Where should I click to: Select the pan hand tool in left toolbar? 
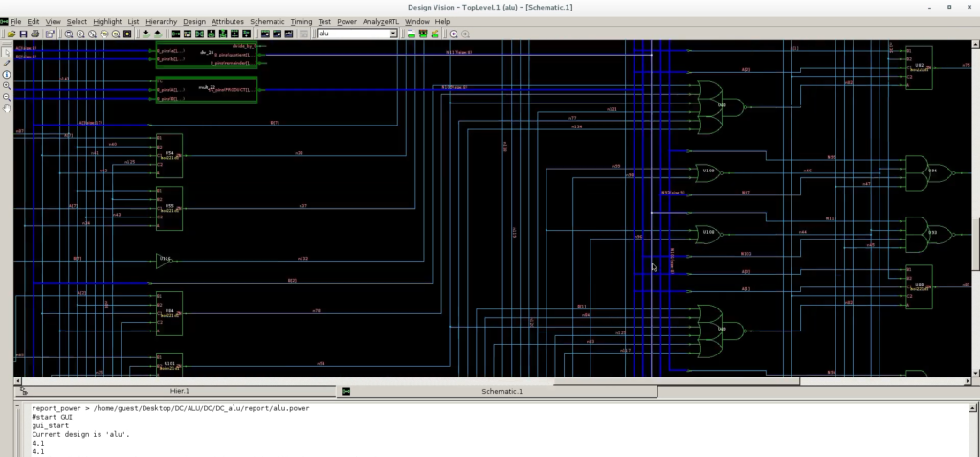7,109
